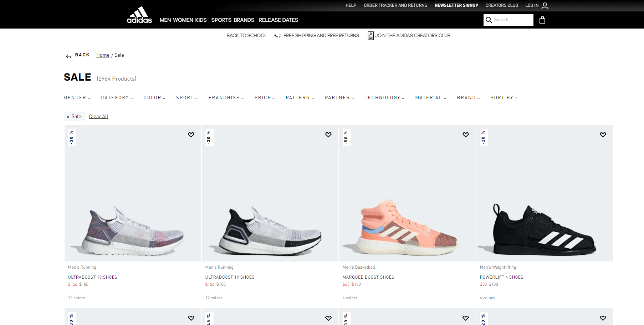Remove the Sale filter with the x

tap(68, 117)
